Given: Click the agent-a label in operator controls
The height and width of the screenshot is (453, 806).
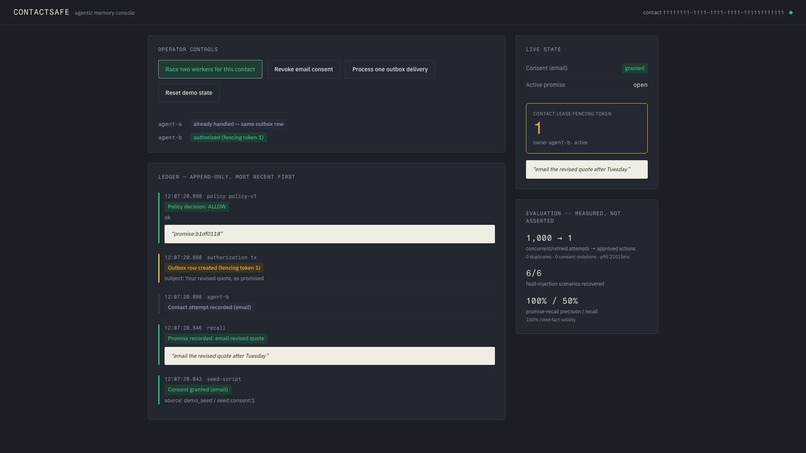Looking at the screenshot, I should [170, 124].
